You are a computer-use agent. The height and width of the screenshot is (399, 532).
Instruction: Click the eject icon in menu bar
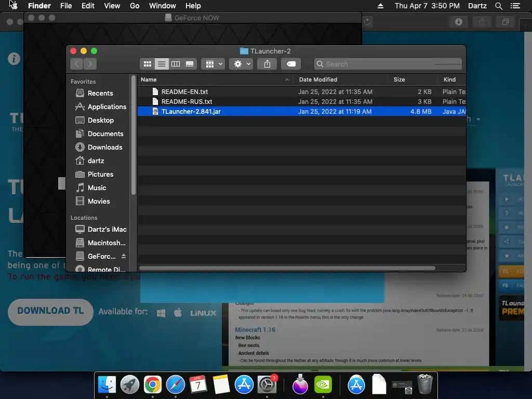(380, 6)
